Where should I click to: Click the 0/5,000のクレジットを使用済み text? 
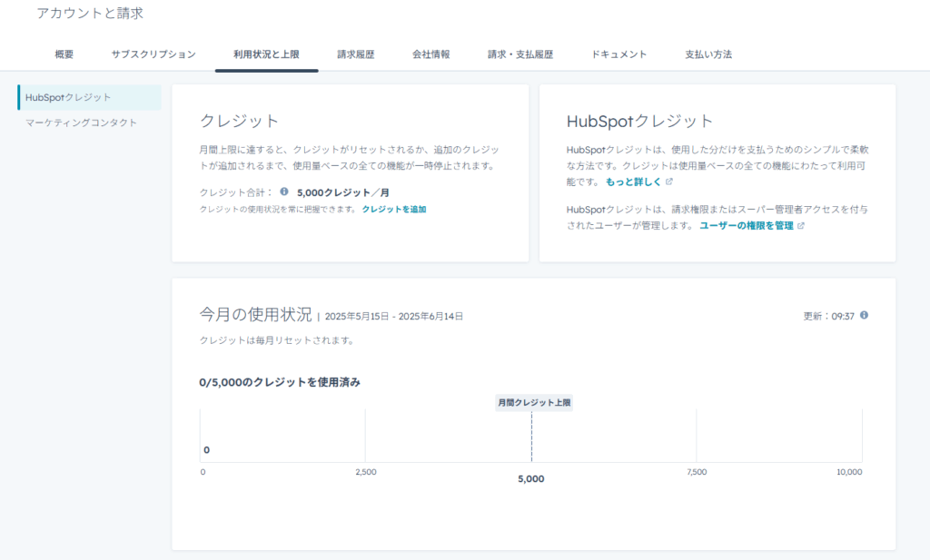pos(280,382)
